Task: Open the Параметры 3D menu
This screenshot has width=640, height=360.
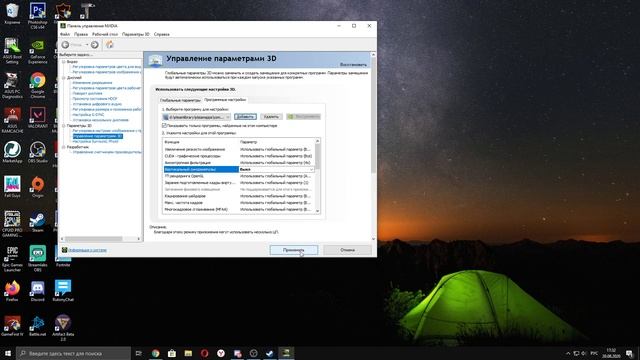Action: [x=136, y=34]
